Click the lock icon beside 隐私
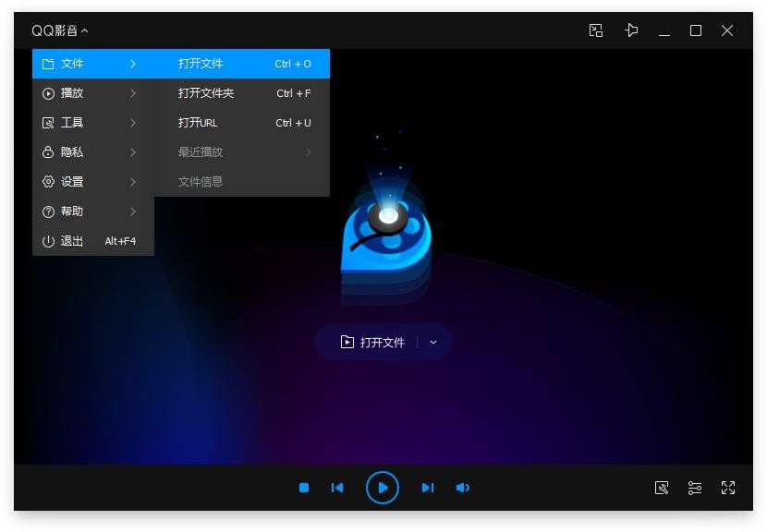 pos(48,152)
